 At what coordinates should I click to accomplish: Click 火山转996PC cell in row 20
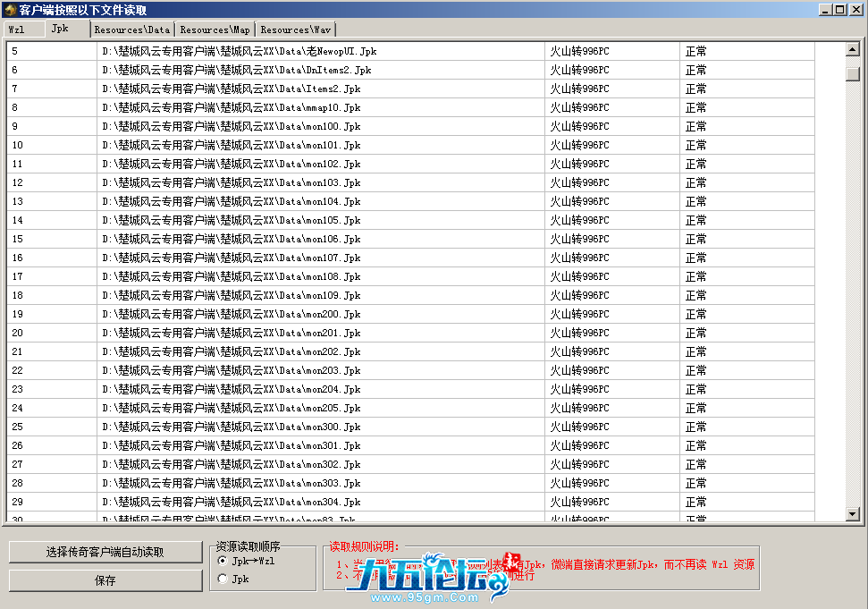click(578, 334)
